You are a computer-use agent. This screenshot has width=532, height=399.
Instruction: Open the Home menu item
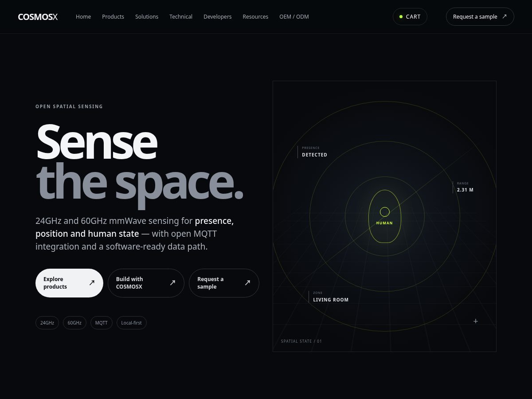[x=83, y=17]
